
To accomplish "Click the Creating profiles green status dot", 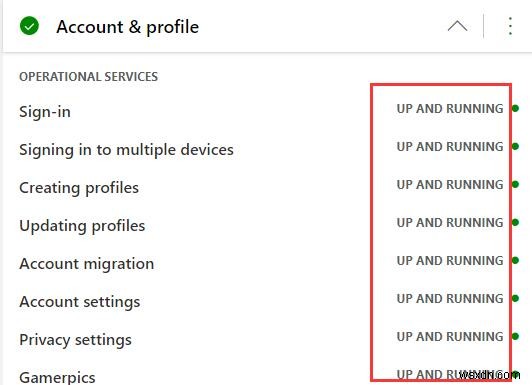I will click(x=515, y=185).
